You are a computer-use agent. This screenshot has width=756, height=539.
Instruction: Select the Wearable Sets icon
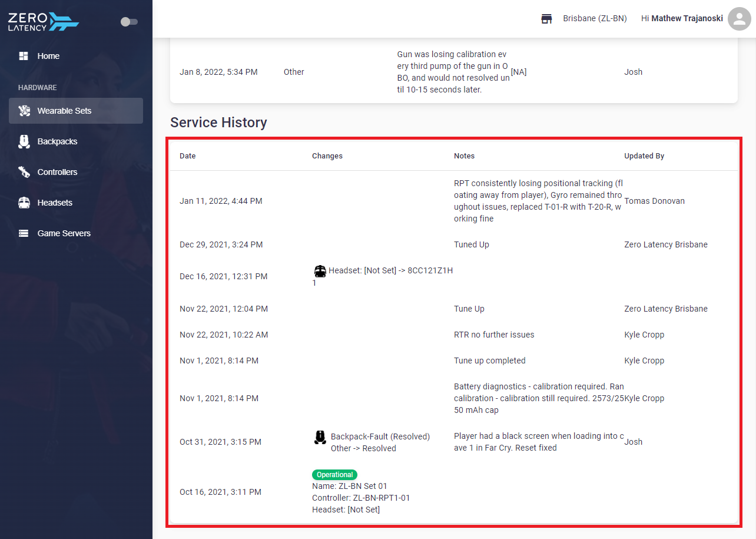[24, 111]
